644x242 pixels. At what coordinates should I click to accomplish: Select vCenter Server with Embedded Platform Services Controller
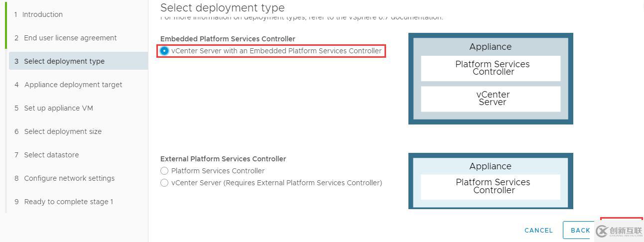click(x=164, y=51)
